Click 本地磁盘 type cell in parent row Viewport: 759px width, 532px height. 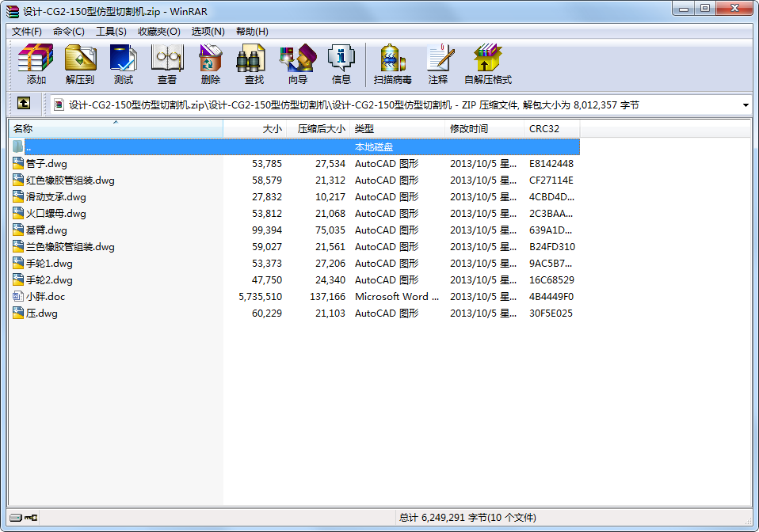(374, 146)
